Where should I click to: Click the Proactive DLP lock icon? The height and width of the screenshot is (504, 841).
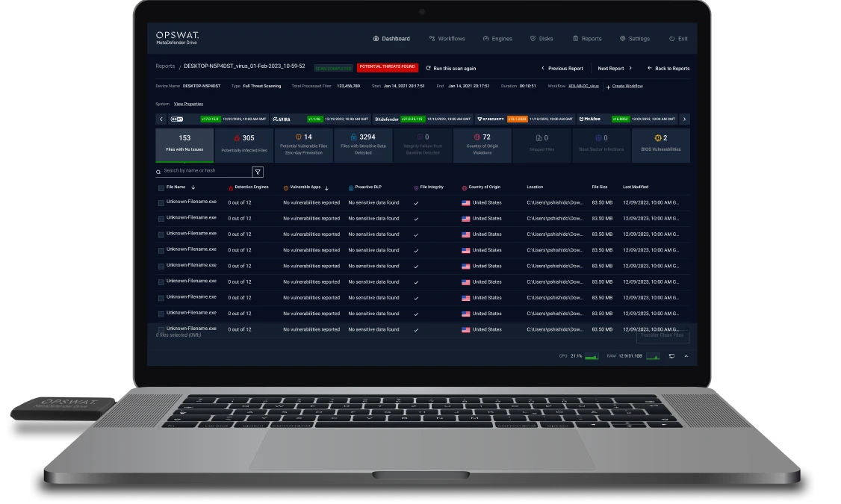[351, 187]
